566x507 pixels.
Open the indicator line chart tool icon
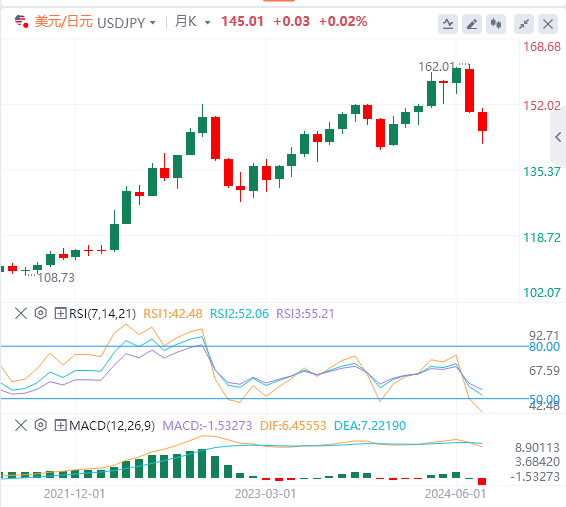(448, 24)
